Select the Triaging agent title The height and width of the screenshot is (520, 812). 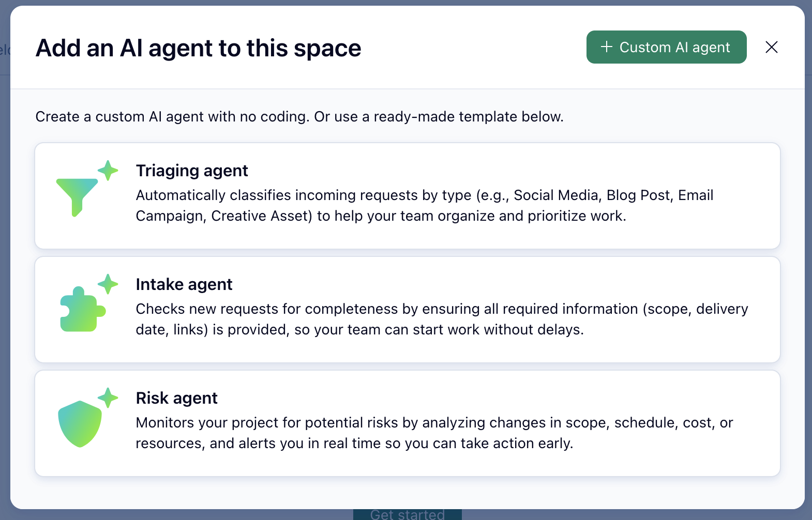(x=192, y=171)
